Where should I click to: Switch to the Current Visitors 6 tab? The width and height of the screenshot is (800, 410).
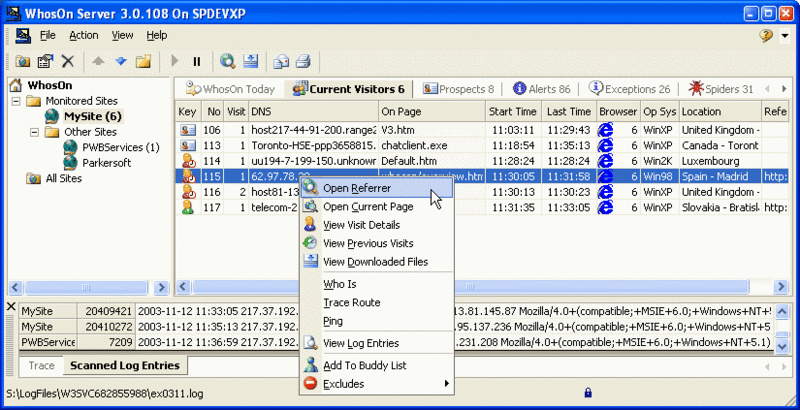[x=349, y=89]
